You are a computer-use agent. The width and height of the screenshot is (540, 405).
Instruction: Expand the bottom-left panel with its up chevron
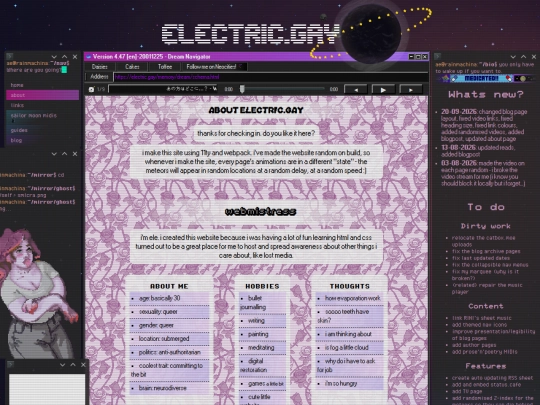pyautogui.click(x=73, y=365)
